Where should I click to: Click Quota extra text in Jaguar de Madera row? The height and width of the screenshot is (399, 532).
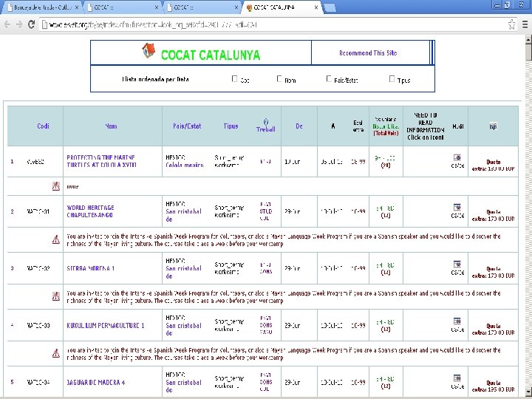pos(493,386)
